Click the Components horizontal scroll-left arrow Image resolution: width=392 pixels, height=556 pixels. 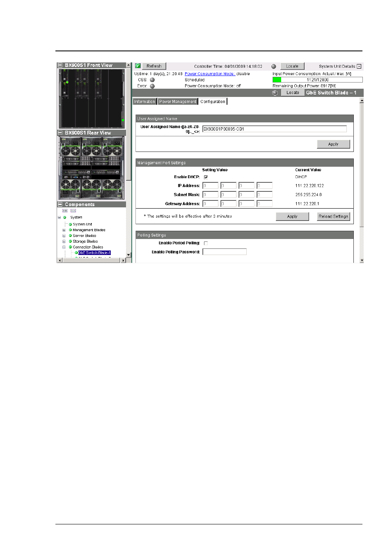click(60, 260)
